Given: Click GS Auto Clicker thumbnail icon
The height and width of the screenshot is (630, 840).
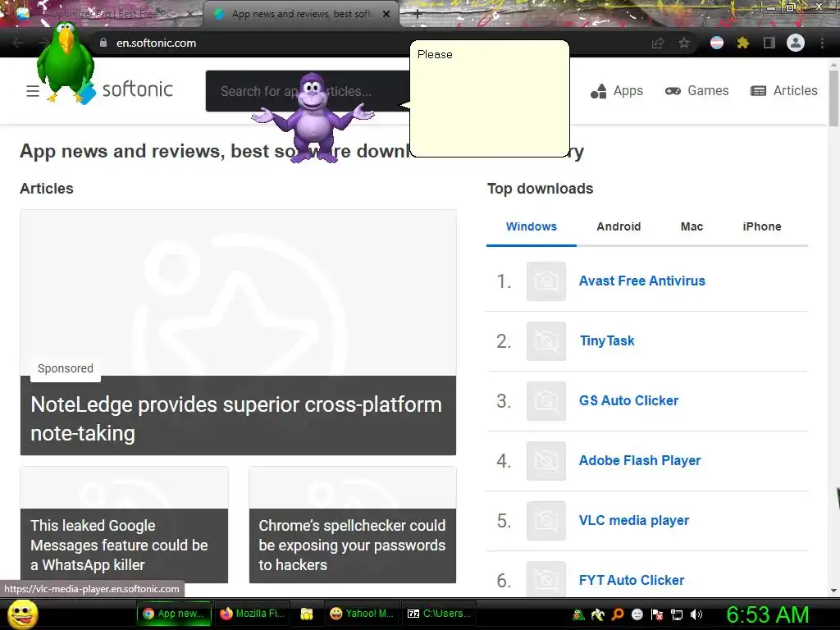Looking at the screenshot, I should [x=546, y=401].
